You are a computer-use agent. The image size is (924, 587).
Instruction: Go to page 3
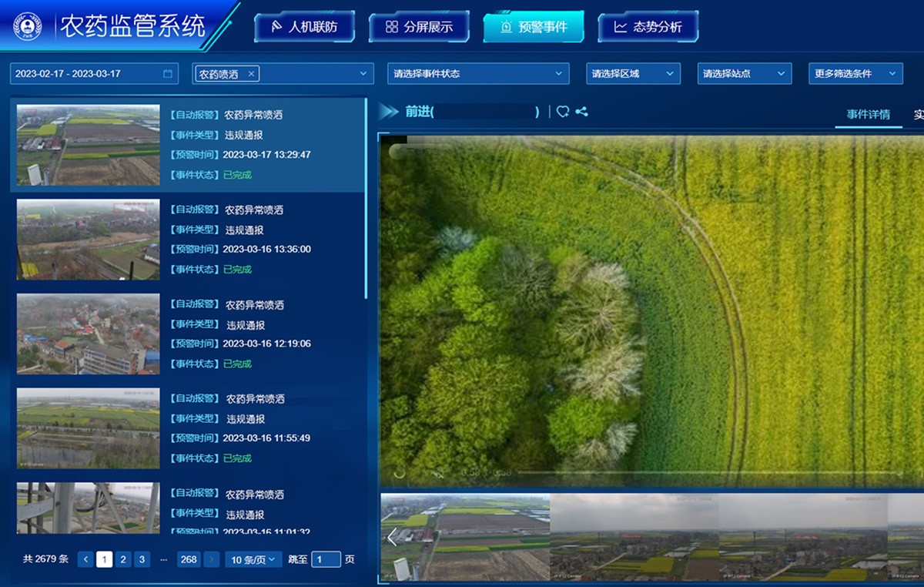click(142, 559)
